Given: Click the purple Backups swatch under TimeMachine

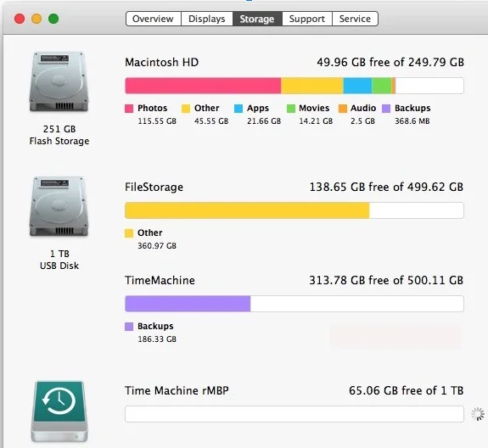Looking at the screenshot, I should pyautogui.click(x=129, y=327).
